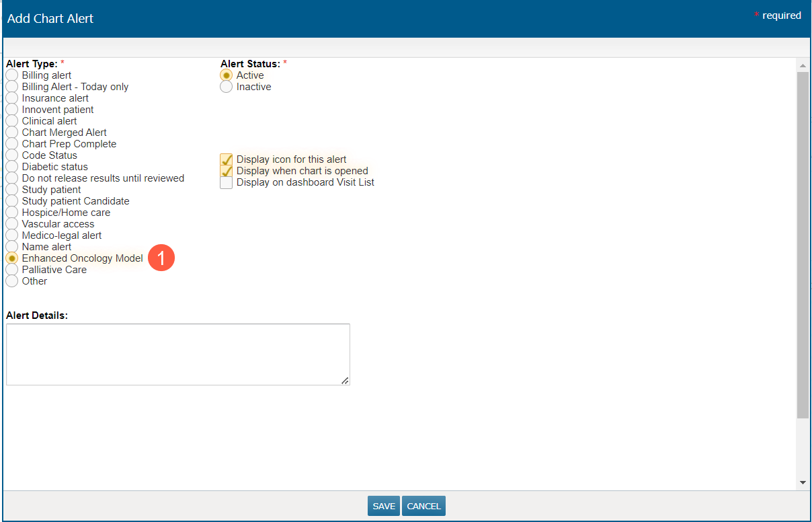This screenshot has height=522, width=812.
Task: Select Chart Prep Complete alert type
Action: coord(12,144)
